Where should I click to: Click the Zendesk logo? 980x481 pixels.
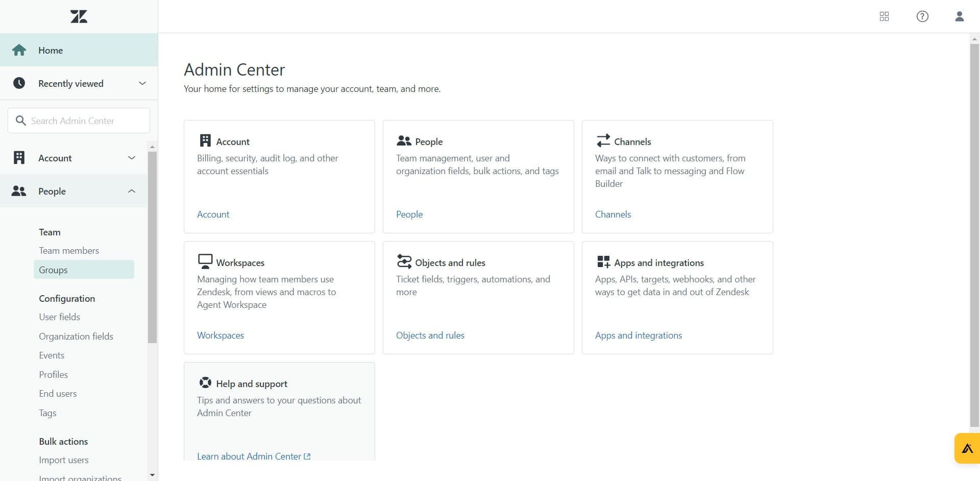79,16
